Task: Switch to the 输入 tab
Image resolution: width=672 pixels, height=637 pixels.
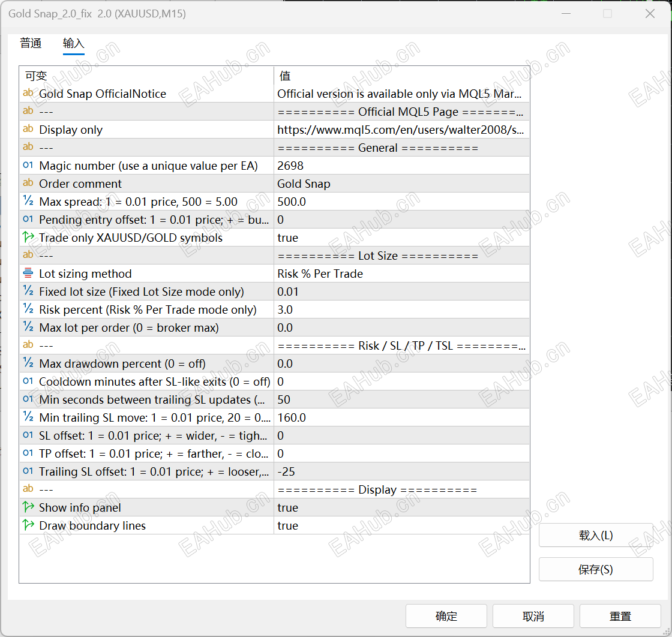Action: click(x=73, y=43)
